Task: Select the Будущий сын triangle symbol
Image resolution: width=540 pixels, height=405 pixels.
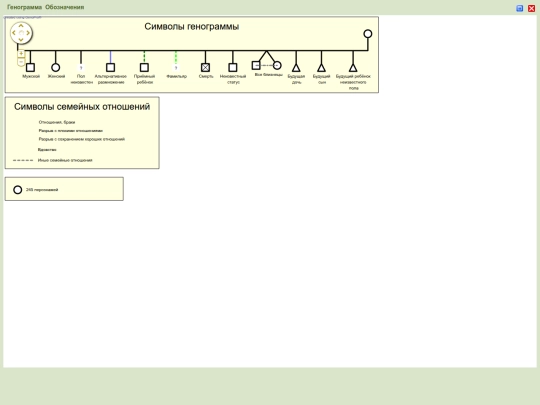Action: click(x=321, y=68)
